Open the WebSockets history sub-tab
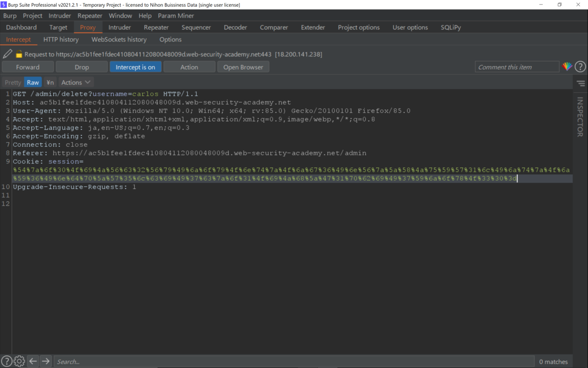 119,39
